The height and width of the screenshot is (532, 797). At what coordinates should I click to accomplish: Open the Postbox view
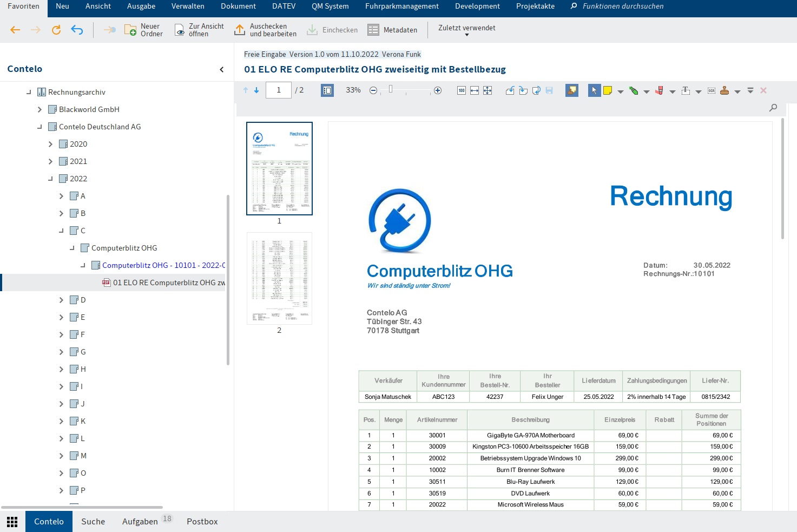202,521
